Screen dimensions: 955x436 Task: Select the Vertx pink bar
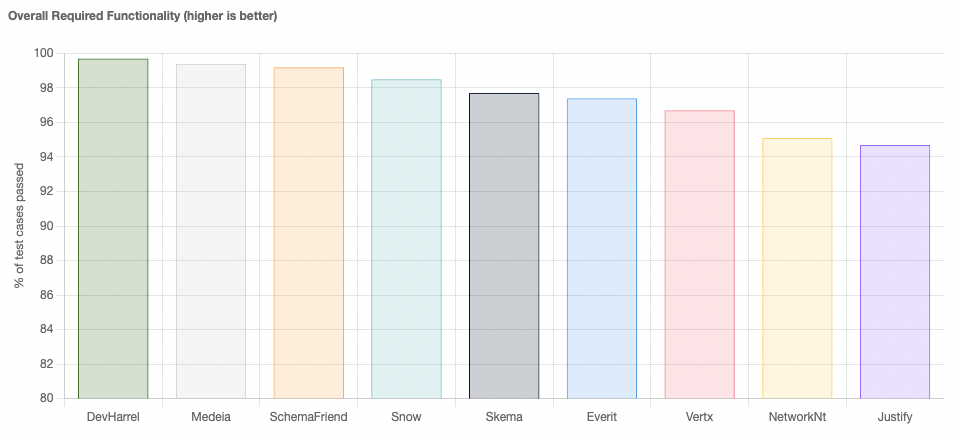tap(699, 255)
